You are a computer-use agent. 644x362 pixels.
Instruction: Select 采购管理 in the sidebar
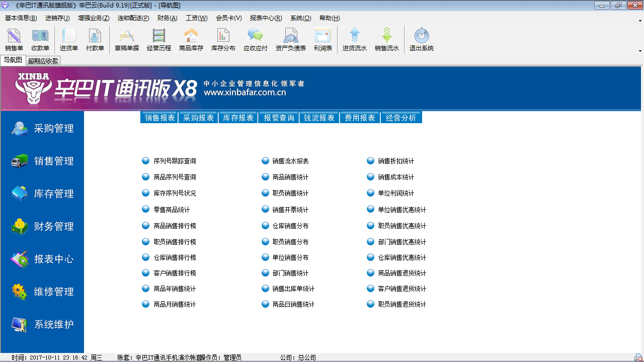pos(42,129)
